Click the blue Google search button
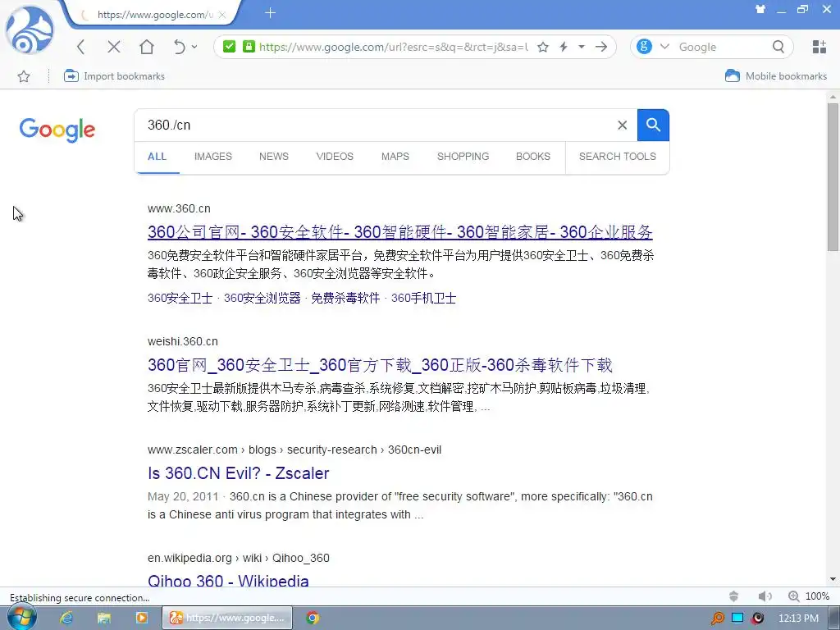 tap(653, 125)
